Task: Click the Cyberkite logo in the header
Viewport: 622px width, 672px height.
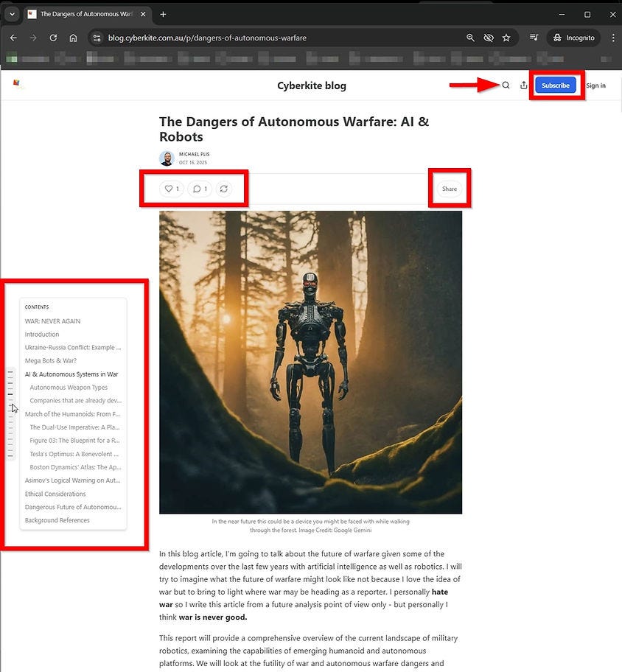Action: click(x=17, y=84)
